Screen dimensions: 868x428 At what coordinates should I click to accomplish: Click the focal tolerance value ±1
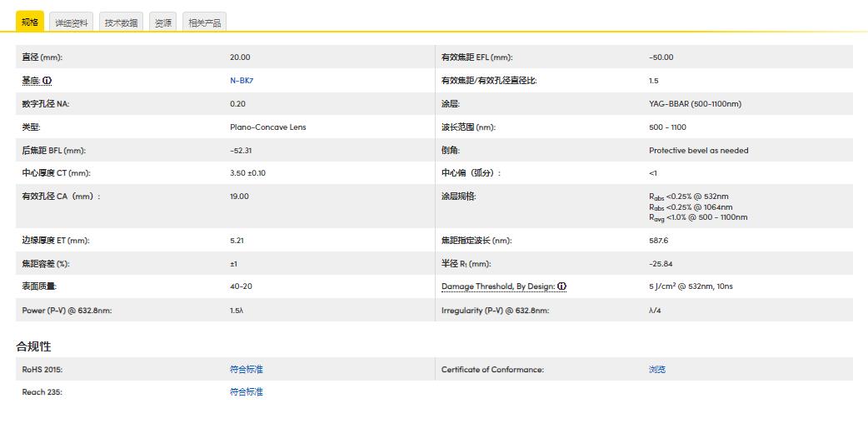click(x=233, y=264)
